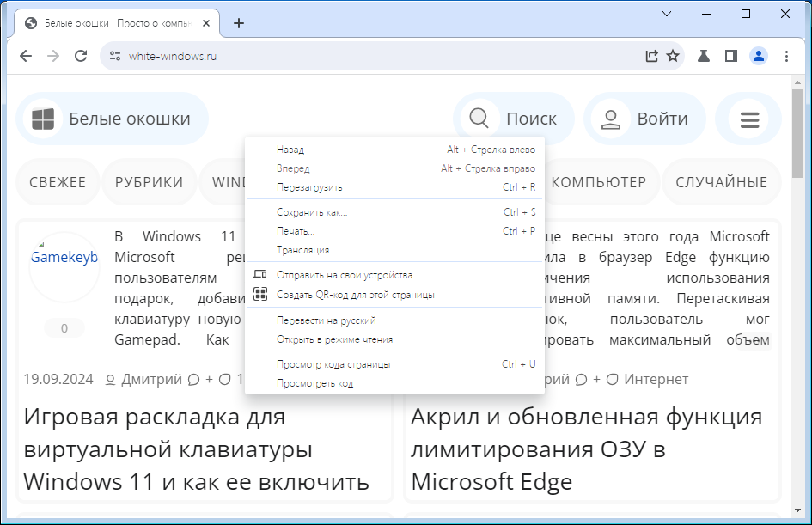Click author Дмитрий under first article

(151, 380)
